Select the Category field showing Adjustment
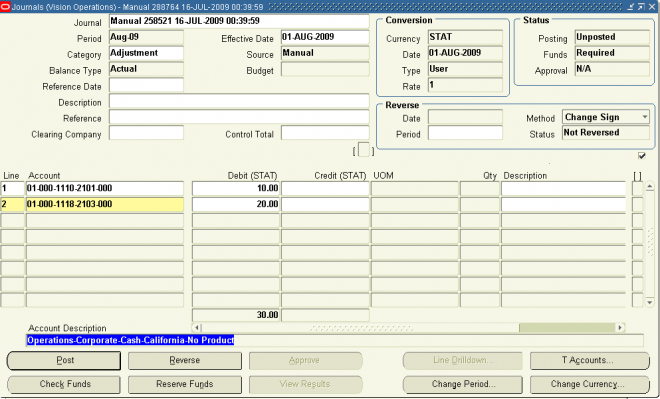 (146, 53)
